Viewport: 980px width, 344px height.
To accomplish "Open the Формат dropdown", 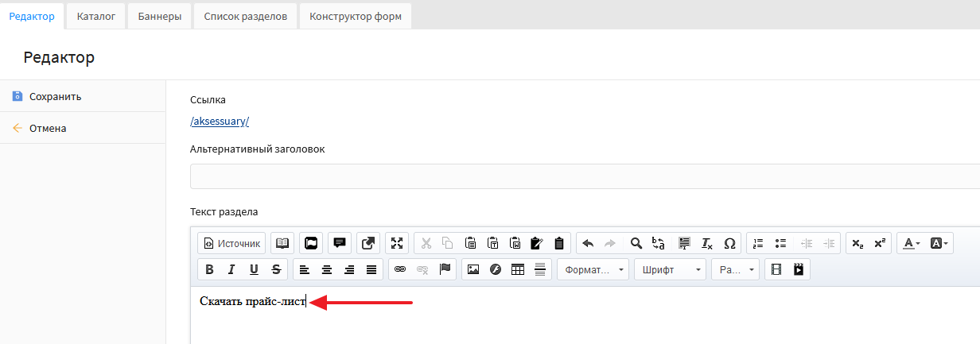I will 593,269.
